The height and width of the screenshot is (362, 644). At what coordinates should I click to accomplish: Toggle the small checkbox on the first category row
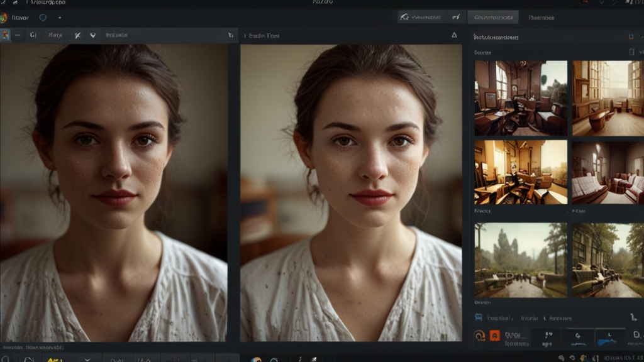point(631,52)
